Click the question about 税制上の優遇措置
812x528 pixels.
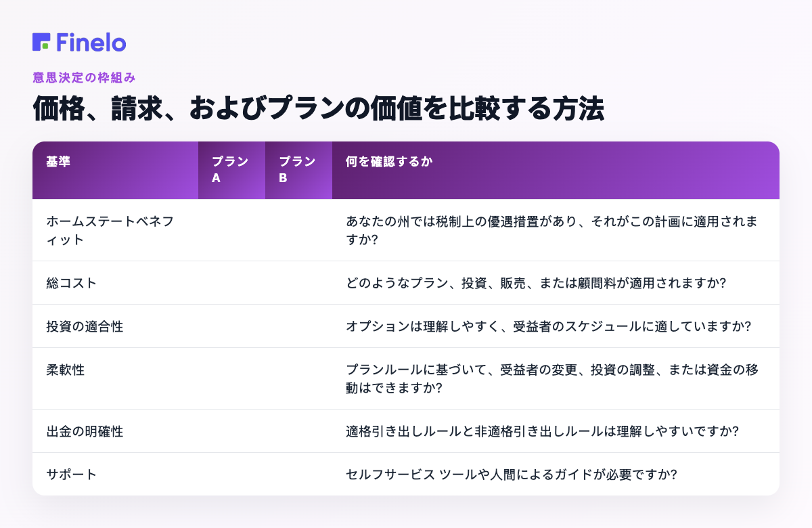click(551, 230)
